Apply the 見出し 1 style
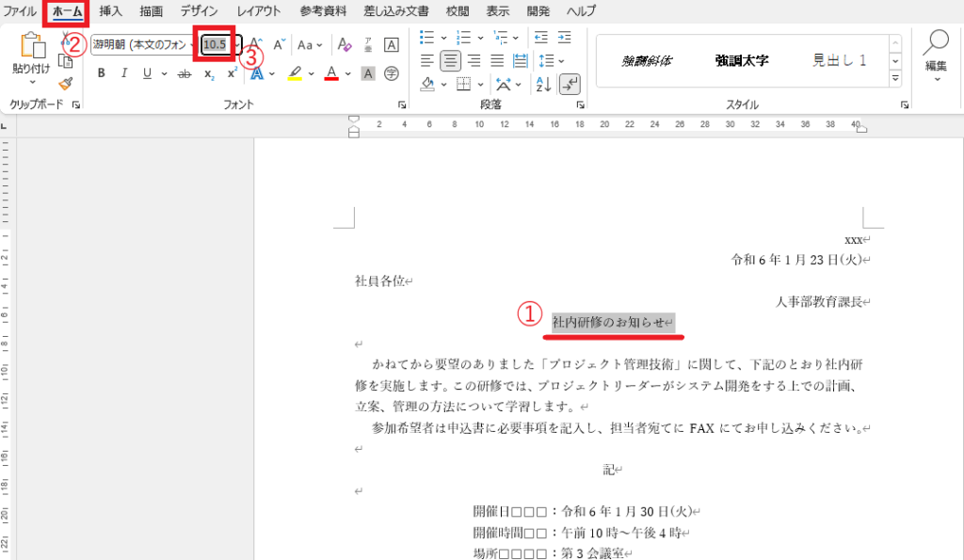The image size is (964, 560). click(839, 60)
